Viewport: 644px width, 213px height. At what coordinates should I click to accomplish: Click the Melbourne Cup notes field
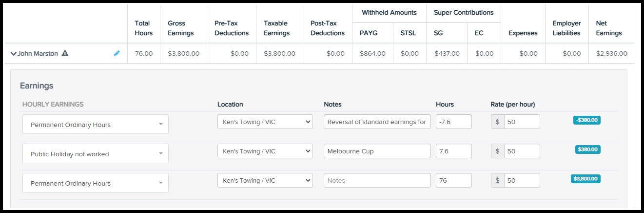[x=377, y=151]
